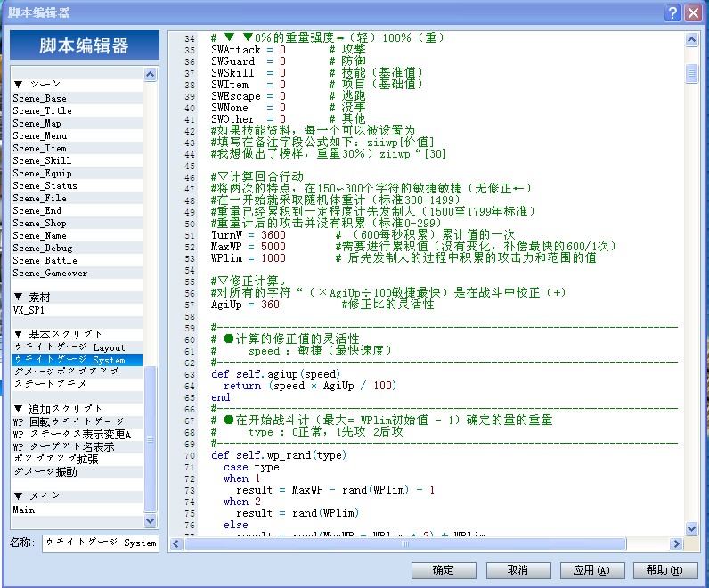Screen dimensions: 709x588
Task: Select the ▼ 素材 section header
Action: (x=77, y=298)
